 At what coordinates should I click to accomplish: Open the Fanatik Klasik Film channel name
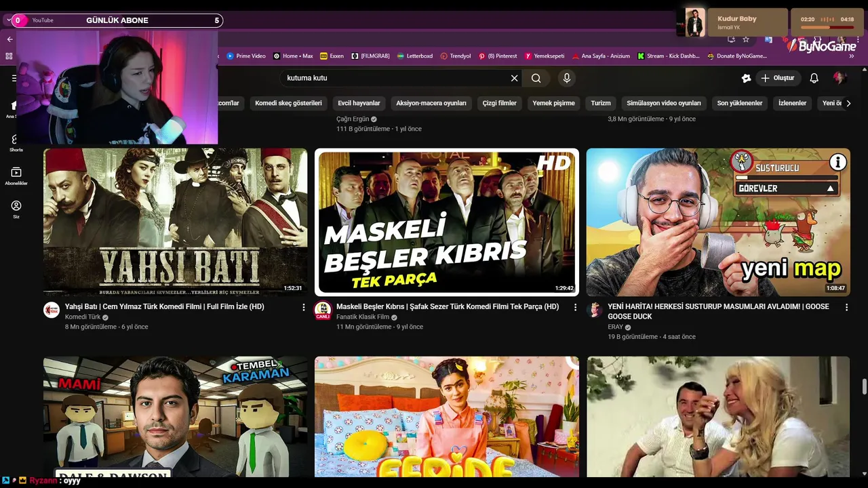[363, 317]
